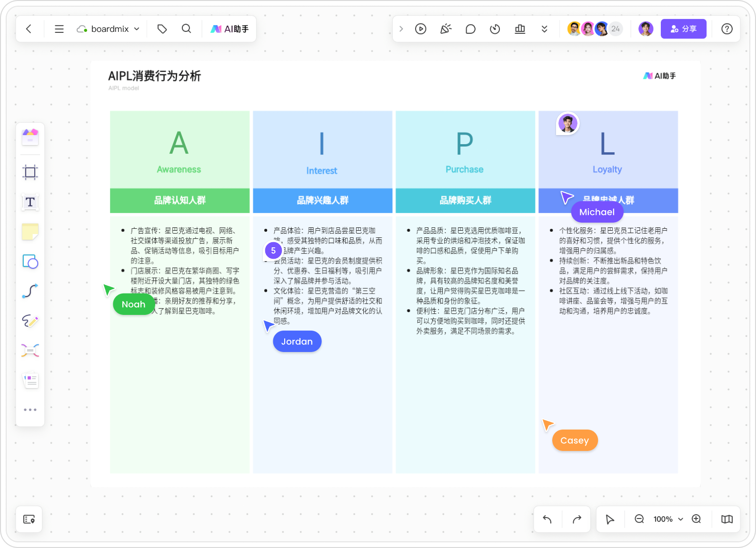Select the 广告宣传 bullet text

click(x=185, y=245)
